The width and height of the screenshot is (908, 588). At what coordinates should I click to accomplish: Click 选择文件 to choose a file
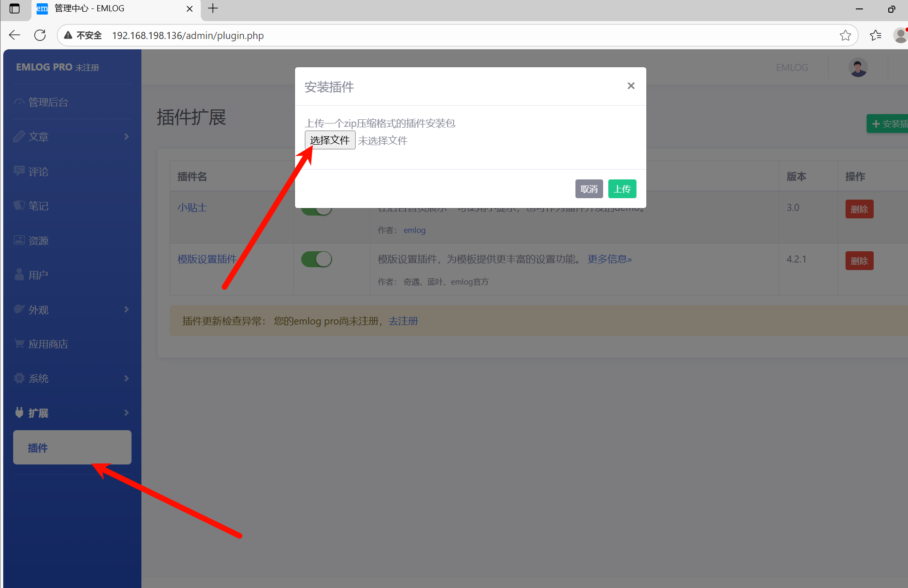[330, 140]
